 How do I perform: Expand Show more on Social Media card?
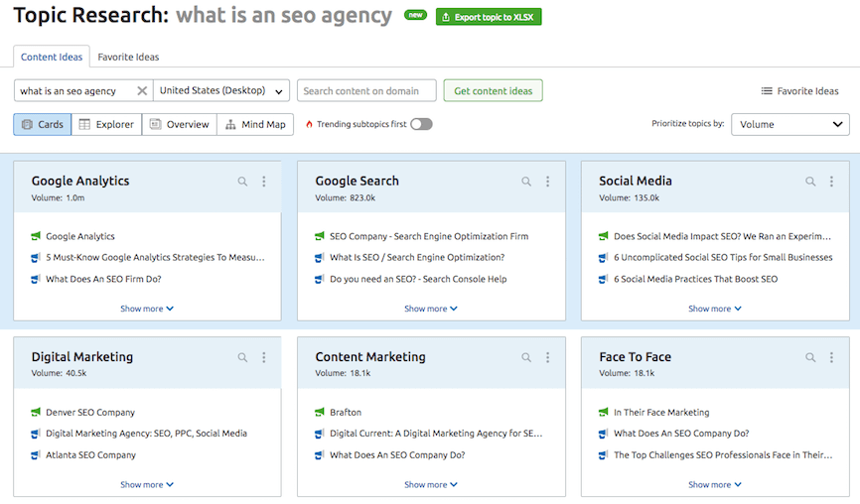coord(715,309)
